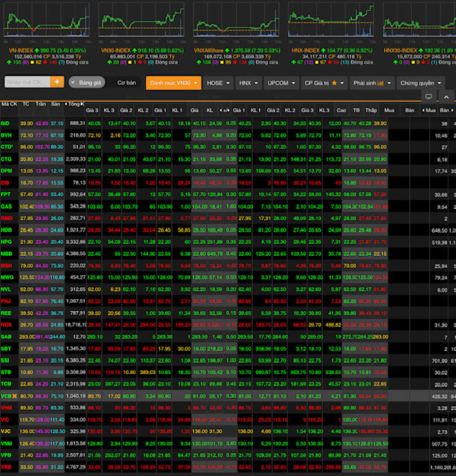456x476 pixels.
Task: Click the stock code search input field
Action: pyautogui.click(x=26, y=82)
